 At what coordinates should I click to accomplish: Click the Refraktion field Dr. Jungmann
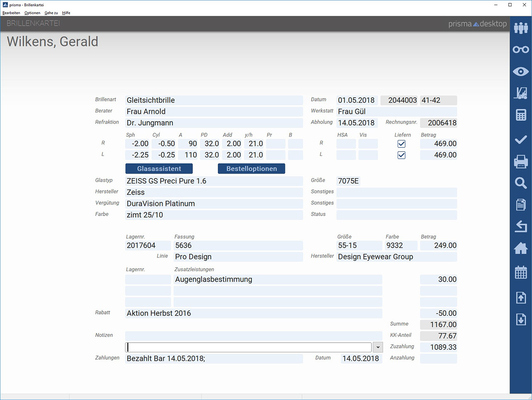click(x=214, y=123)
